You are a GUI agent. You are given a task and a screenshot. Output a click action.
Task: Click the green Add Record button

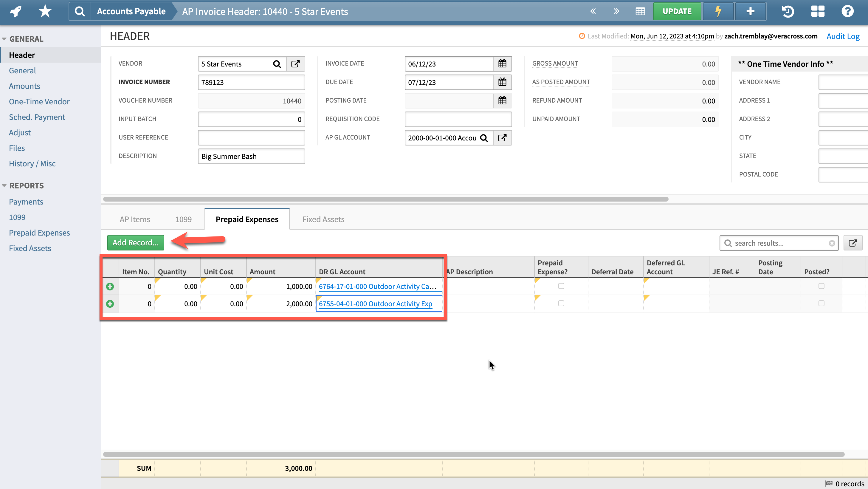tap(135, 243)
